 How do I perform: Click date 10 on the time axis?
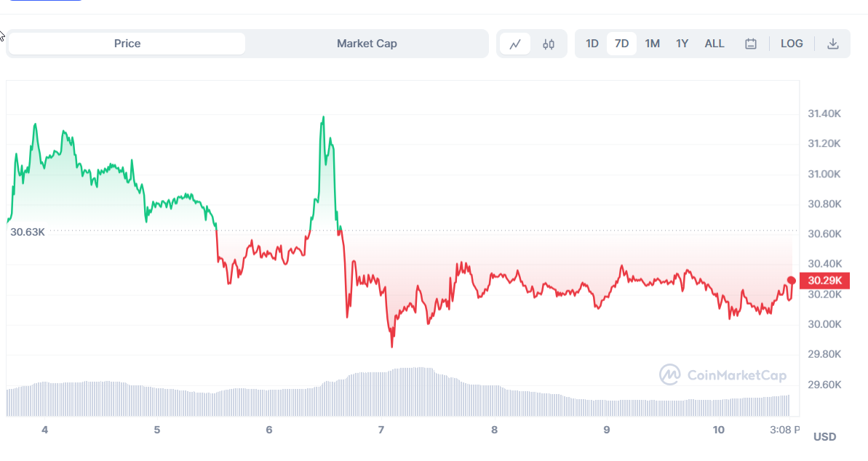click(719, 430)
